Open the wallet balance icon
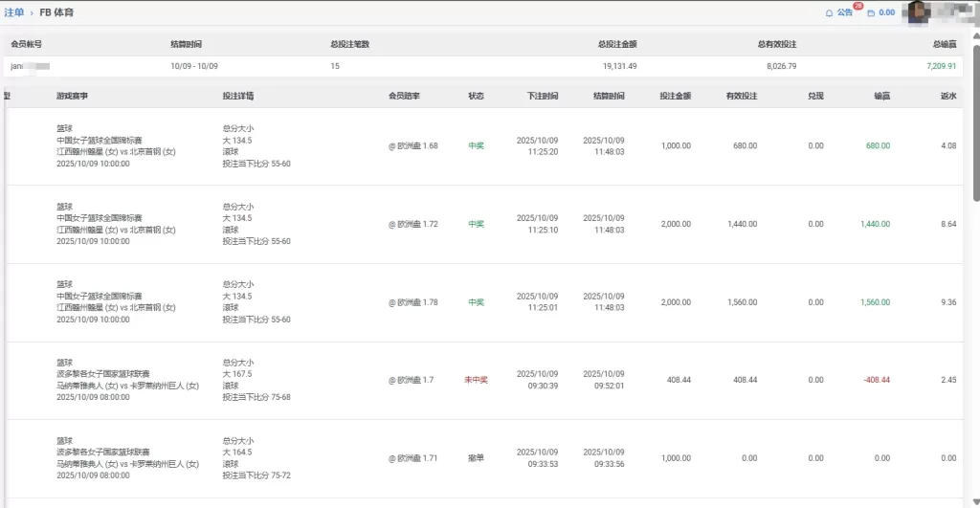980x508 pixels. (x=871, y=12)
